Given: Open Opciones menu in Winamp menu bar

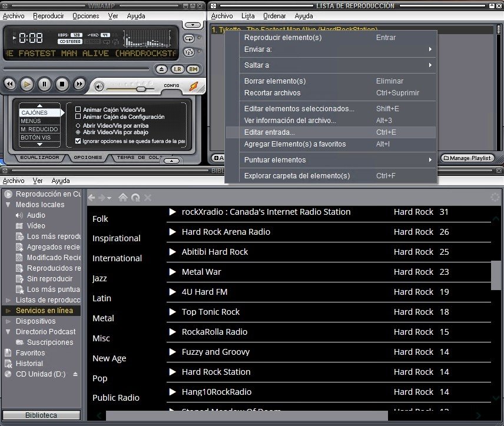Looking at the screenshot, I should tap(85, 16).
